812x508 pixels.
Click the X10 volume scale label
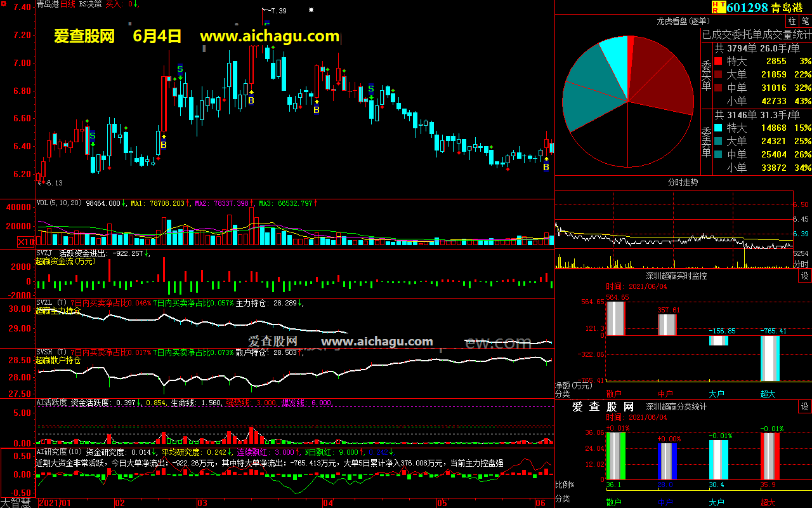click(x=25, y=242)
